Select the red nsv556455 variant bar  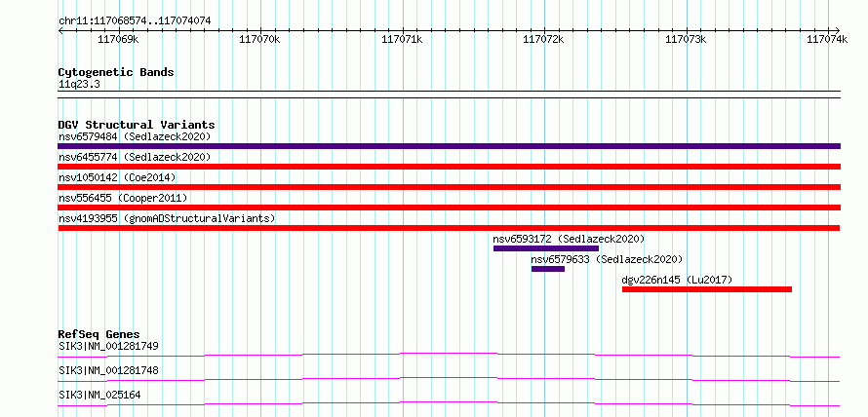[x=449, y=208]
